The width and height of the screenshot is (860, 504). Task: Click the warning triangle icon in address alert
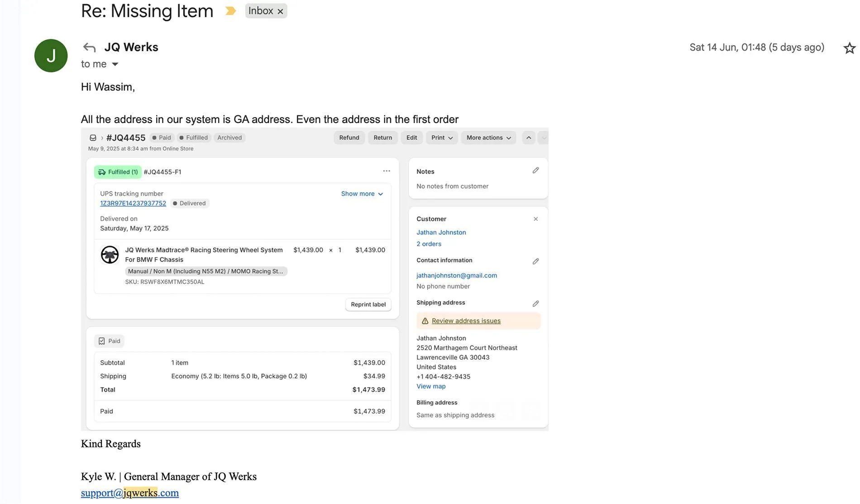coord(425,321)
